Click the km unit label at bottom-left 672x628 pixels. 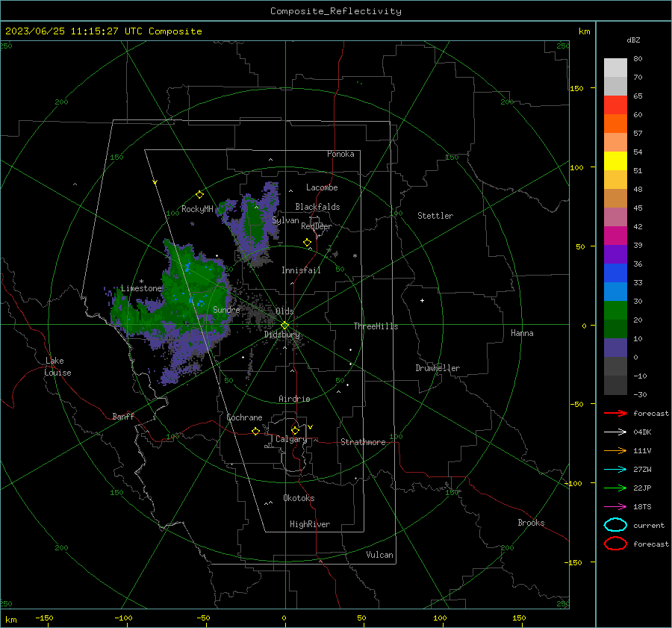(11, 620)
